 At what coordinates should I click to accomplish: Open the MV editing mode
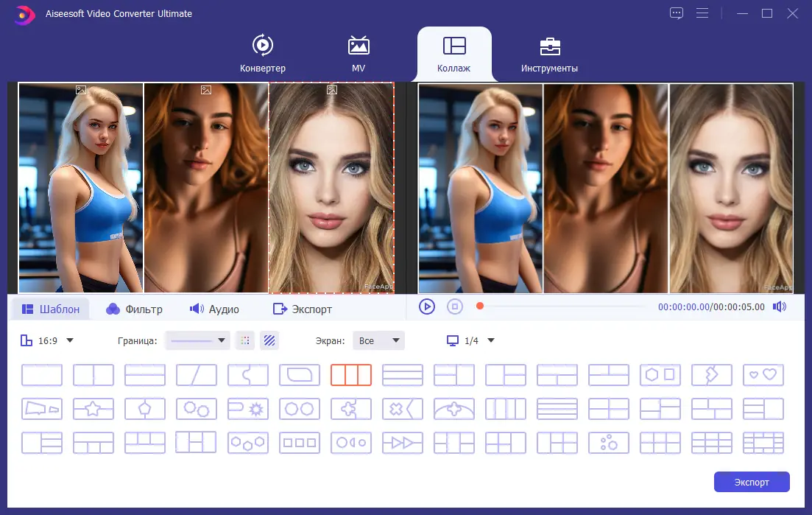358,53
